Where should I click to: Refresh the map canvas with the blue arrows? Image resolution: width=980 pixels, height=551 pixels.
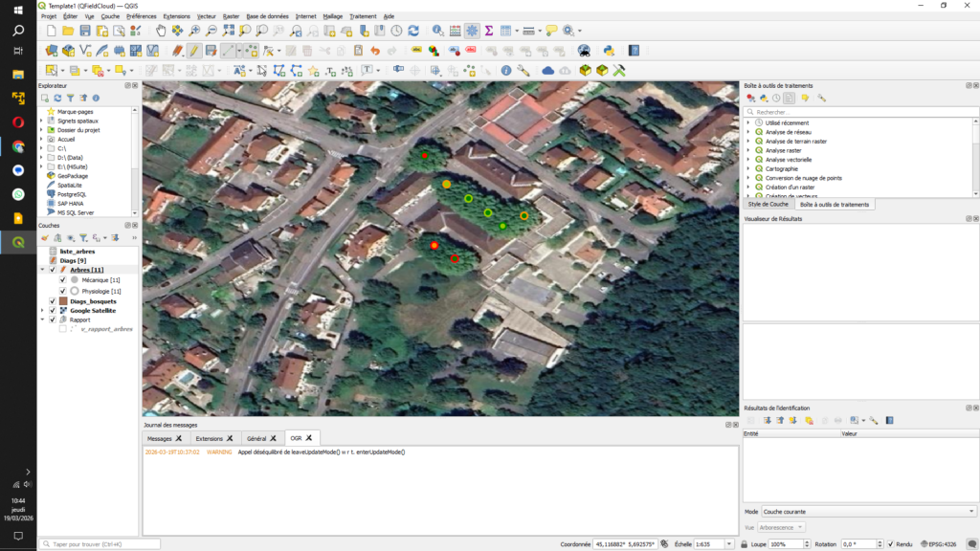(413, 31)
